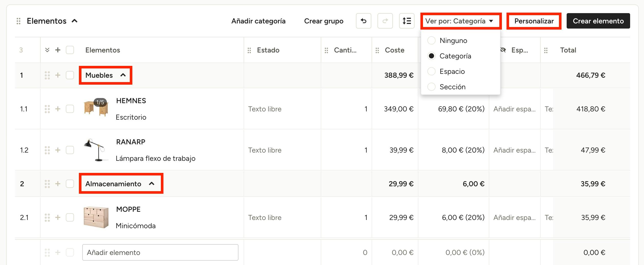Viewport: 644px width, 265px height.
Task: Choose the Ninguno view option
Action: 431,40
